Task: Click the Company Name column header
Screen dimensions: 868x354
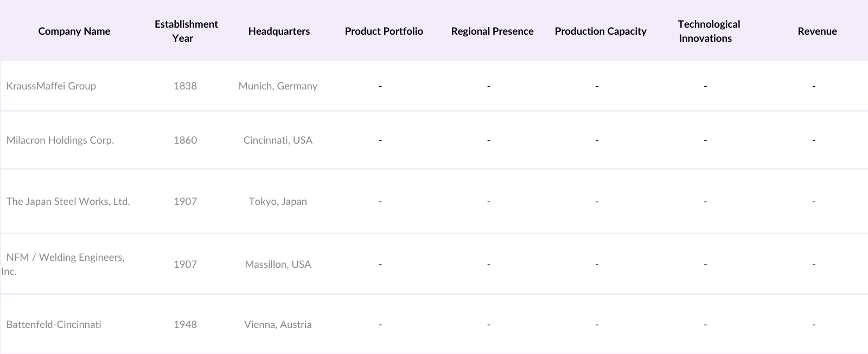Action: [74, 31]
